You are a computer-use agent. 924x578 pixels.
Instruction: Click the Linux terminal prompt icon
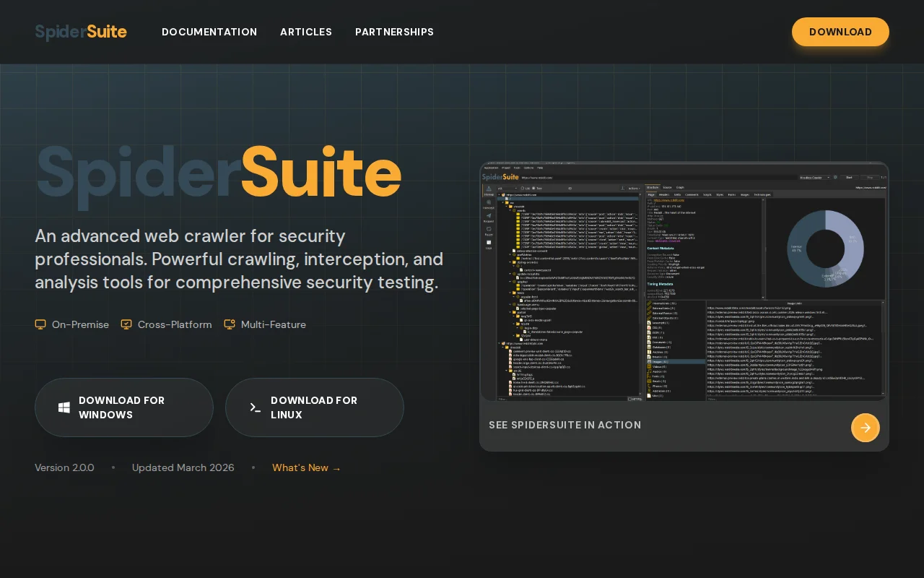tap(255, 407)
